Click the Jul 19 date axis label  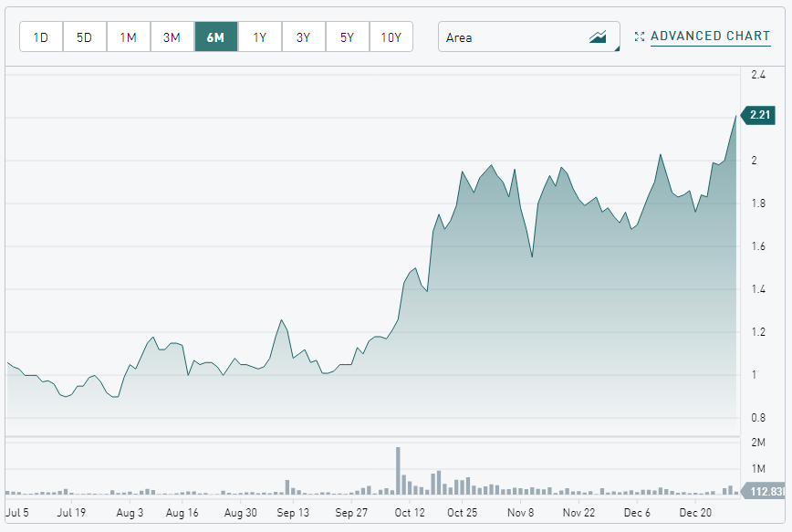click(x=71, y=512)
